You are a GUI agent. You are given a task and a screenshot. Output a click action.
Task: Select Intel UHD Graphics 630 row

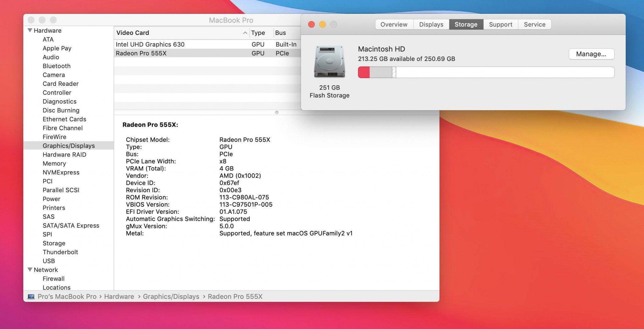[150, 44]
